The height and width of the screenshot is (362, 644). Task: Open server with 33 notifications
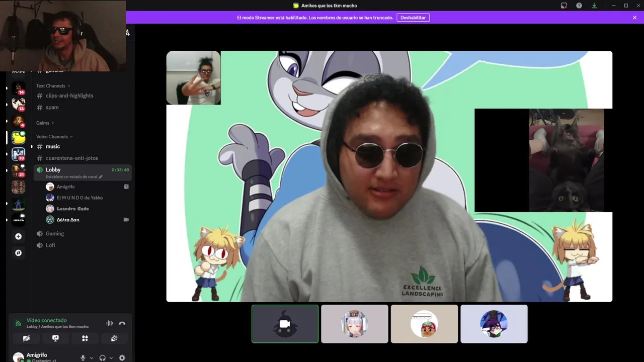18,154
